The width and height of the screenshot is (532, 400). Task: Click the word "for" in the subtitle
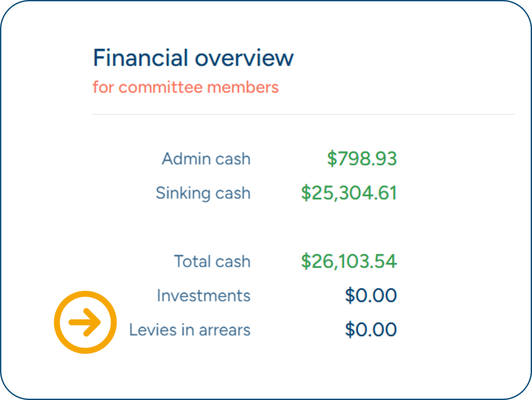tap(103, 87)
